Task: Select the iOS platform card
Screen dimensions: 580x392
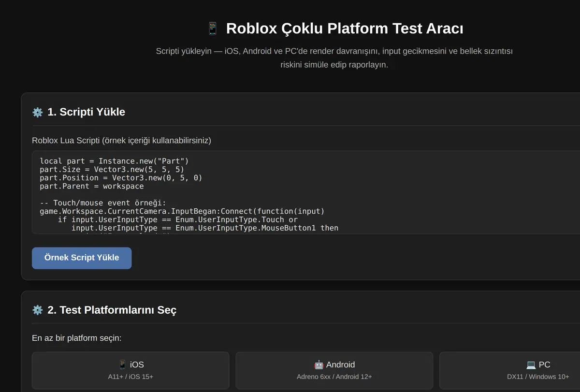Action: pos(130,370)
